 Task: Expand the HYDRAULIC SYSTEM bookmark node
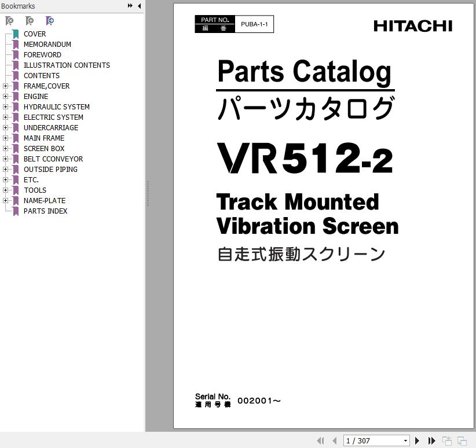click(x=5, y=107)
